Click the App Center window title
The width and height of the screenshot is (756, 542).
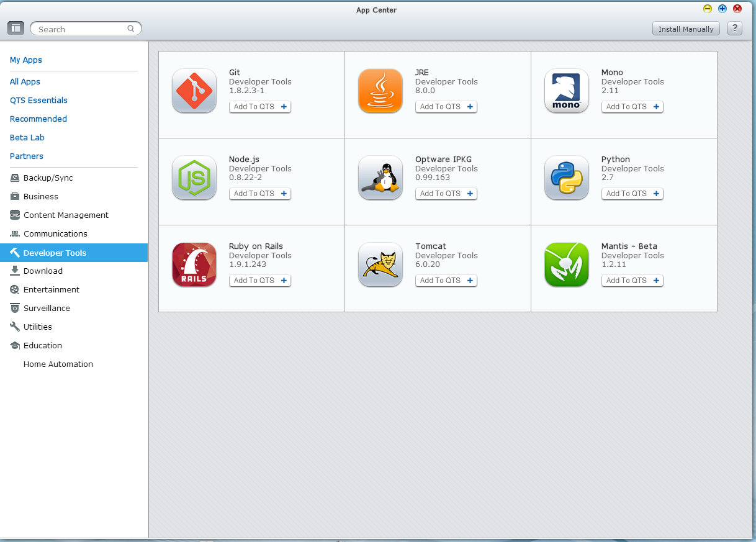coord(376,10)
